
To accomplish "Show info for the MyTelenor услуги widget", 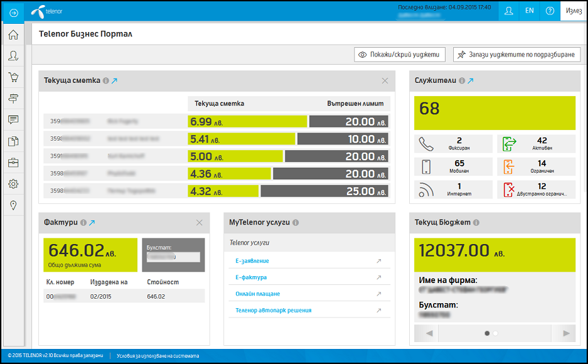I will (296, 222).
